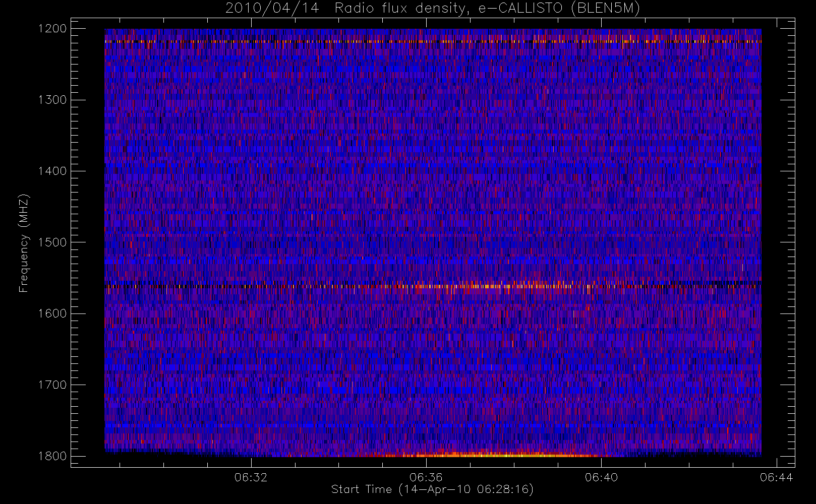Click the Start Time axis title

[x=432, y=489]
